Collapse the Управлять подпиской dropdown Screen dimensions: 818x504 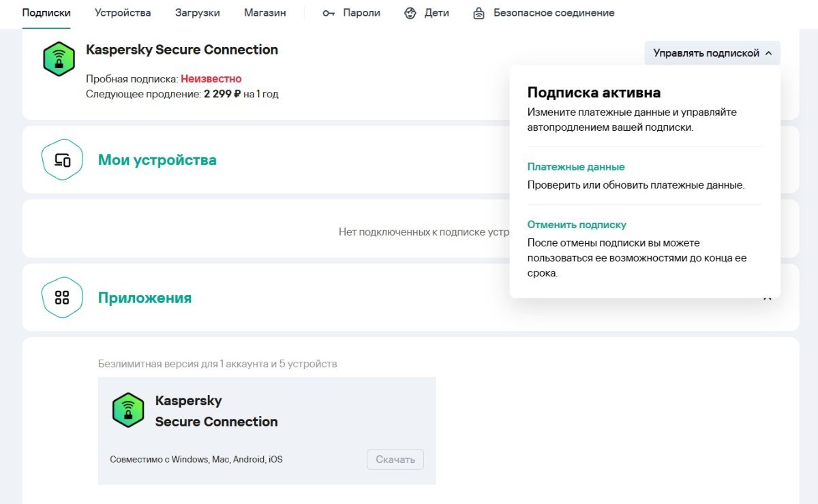coord(712,53)
